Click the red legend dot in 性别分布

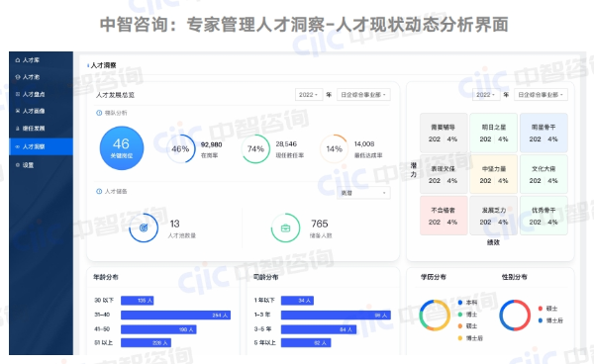tap(541, 309)
